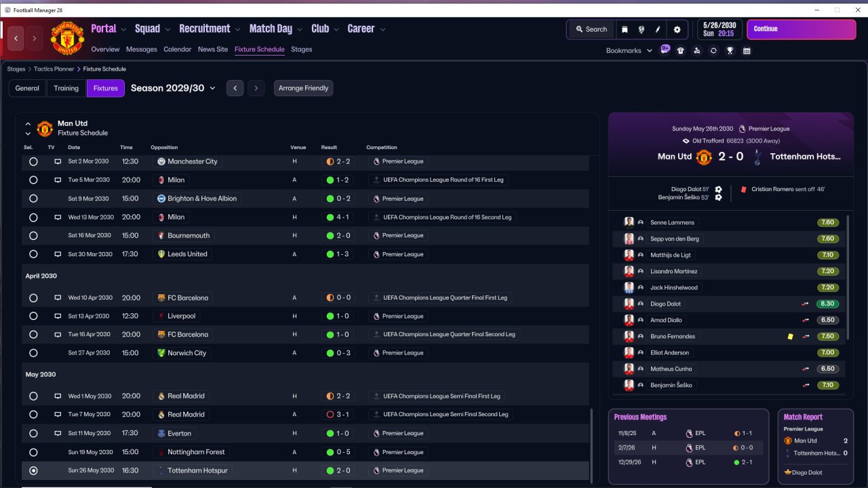Click the substitution arrows icon for Diogo Dalot
The image size is (868, 488).
[x=806, y=304]
